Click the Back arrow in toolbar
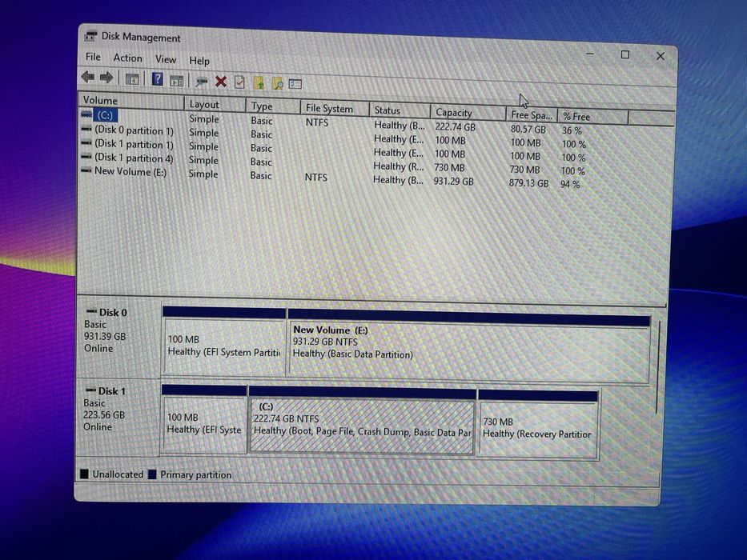The width and height of the screenshot is (747, 560). click(x=88, y=77)
